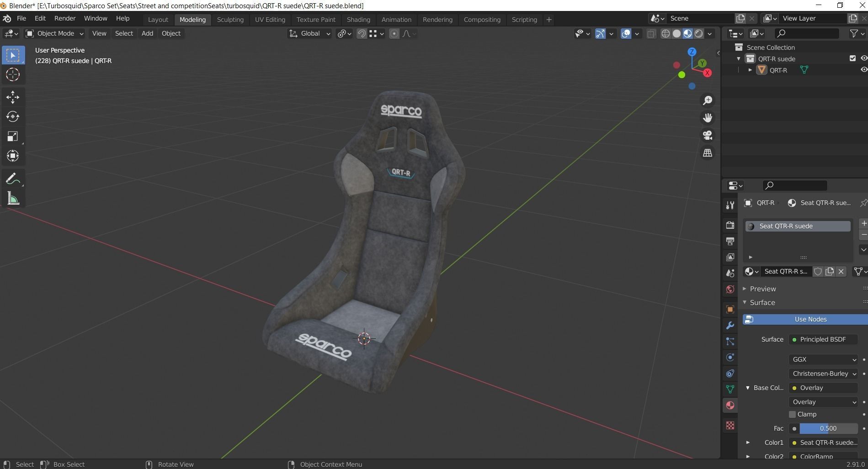Image resolution: width=868 pixels, height=469 pixels.
Task: Hide the QRT-R object via eye icon
Action: click(x=863, y=70)
